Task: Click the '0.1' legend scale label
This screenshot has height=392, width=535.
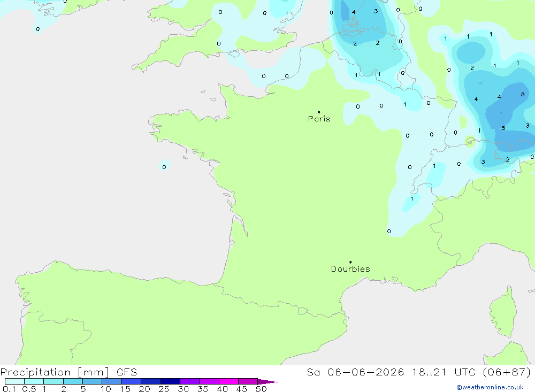Action: 9,389
